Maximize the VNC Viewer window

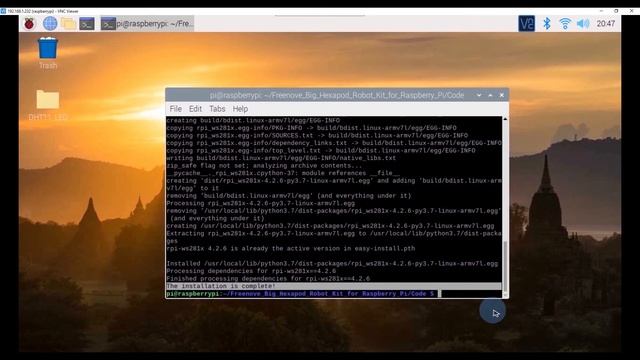point(616,11)
